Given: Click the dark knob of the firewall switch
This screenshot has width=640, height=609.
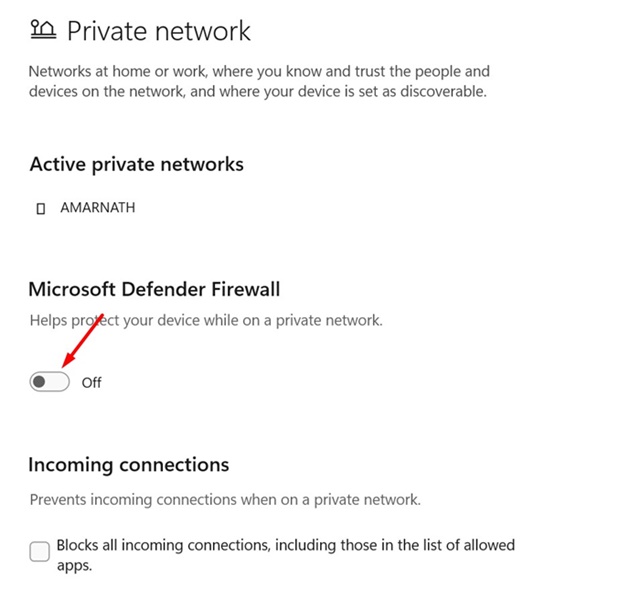Looking at the screenshot, I should pyautogui.click(x=40, y=381).
